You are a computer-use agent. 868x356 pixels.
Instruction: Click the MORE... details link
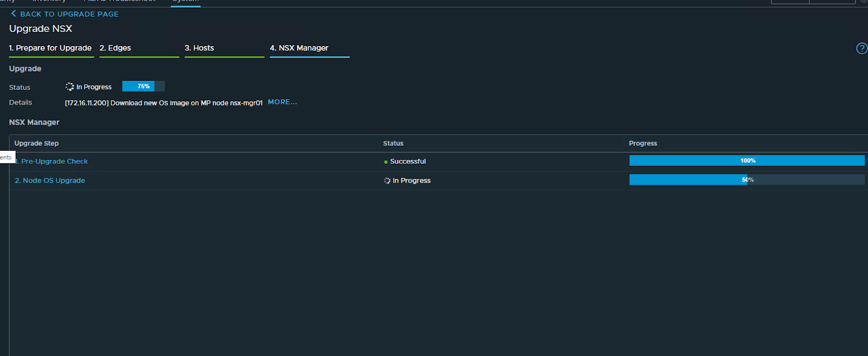point(282,102)
